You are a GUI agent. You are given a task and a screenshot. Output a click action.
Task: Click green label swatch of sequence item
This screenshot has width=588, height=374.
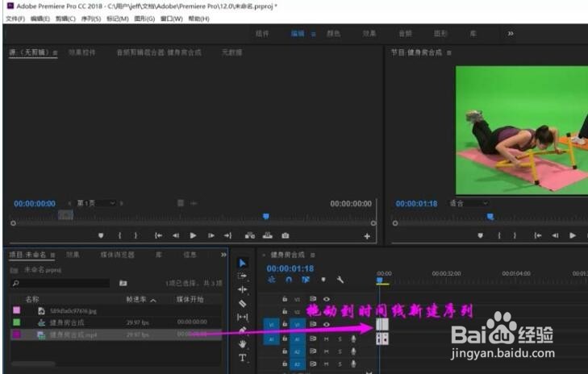17,322
